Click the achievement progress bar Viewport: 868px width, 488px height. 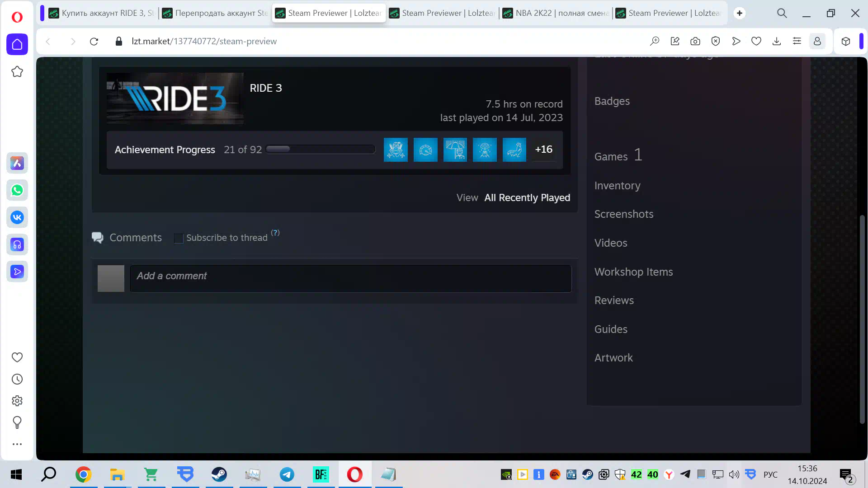[321, 149]
